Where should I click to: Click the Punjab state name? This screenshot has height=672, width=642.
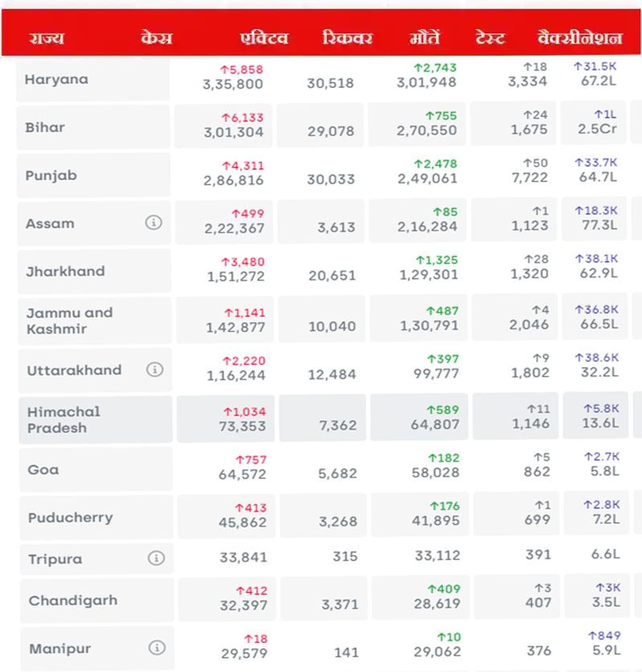click(51, 176)
